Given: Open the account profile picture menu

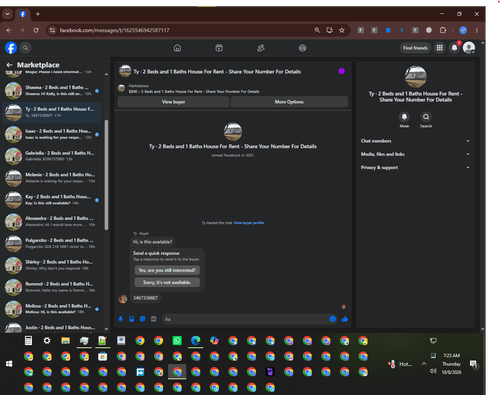Looking at the screenshot, I should 469,48.
